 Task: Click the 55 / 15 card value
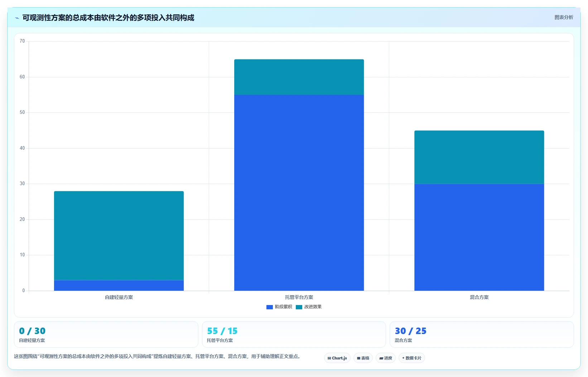[x=222, y=331]
